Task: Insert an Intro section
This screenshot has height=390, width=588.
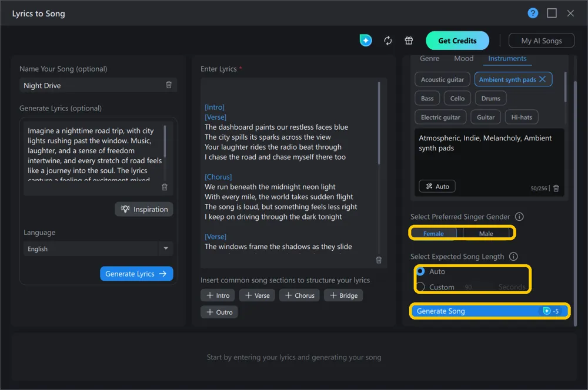Action: click(218, 295)
